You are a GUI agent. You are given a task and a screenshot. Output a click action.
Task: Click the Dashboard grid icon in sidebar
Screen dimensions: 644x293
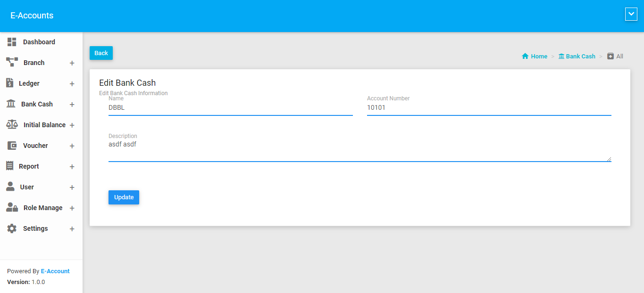click(12, 42)
